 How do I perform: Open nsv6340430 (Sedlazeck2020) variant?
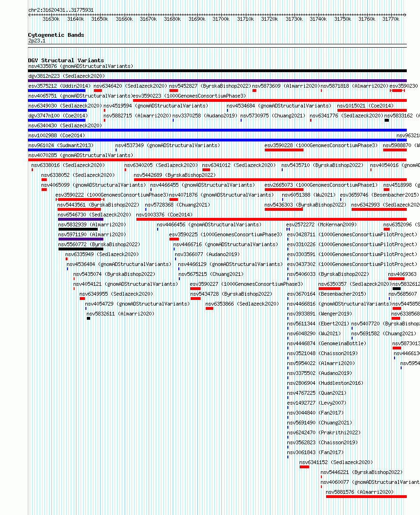tap(65, 125)
